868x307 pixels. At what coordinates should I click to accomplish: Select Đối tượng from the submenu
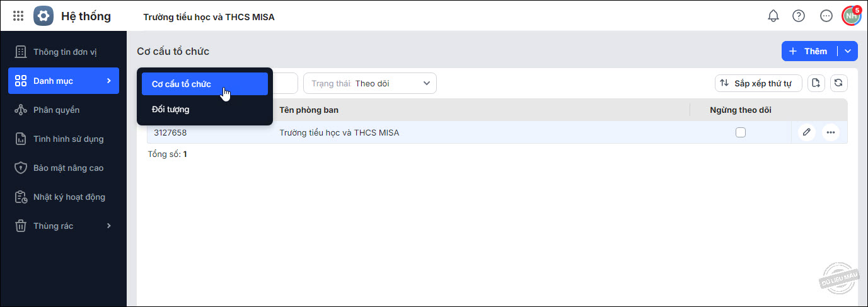tap(171, 109)
